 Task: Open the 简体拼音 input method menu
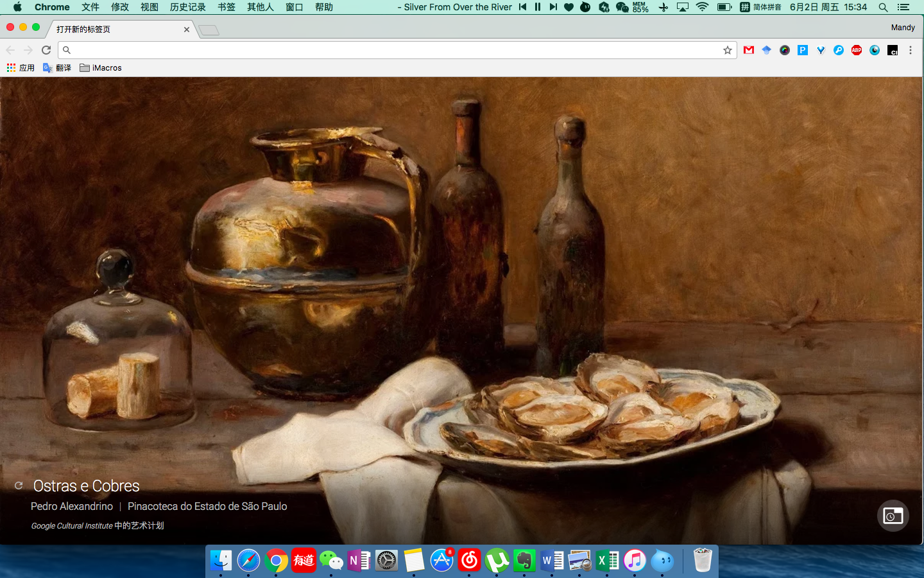[x=761, y=7]
